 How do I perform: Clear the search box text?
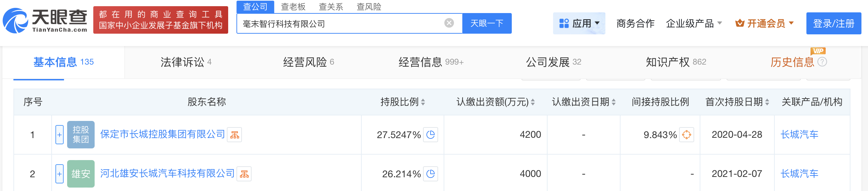(x=449, y=23)
